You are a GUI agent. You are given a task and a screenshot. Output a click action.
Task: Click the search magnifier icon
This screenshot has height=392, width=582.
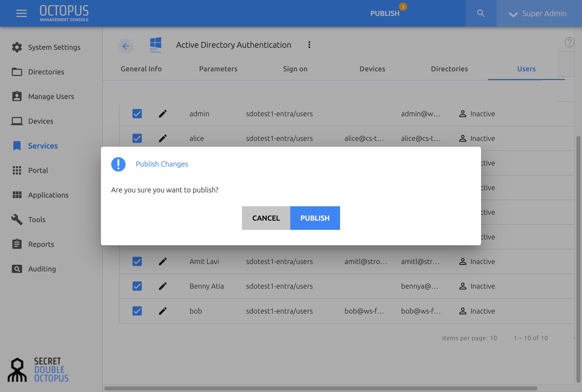point(481,13)
